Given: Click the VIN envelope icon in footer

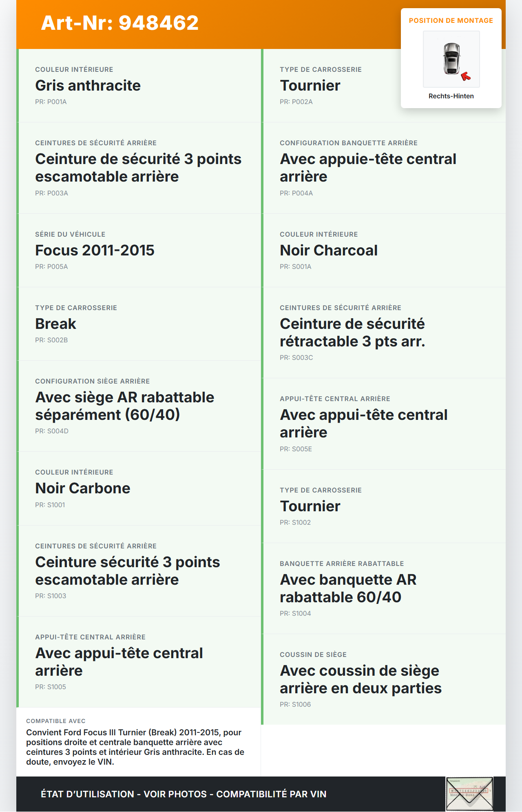Looking at the screenshot, I should (x=469, y=793).
